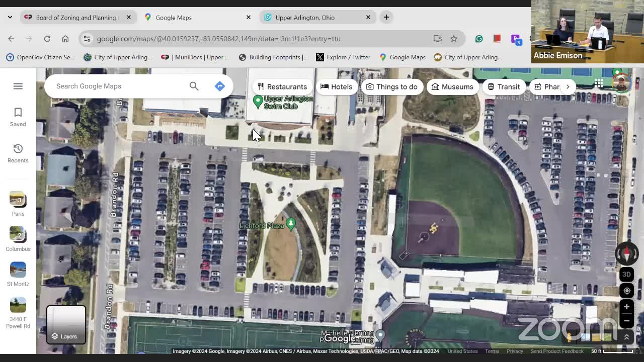Expand the imagery strip with the double chevron
Image resolution: width=644 pixels, height=362 pixels.
[x=626, y=337]
